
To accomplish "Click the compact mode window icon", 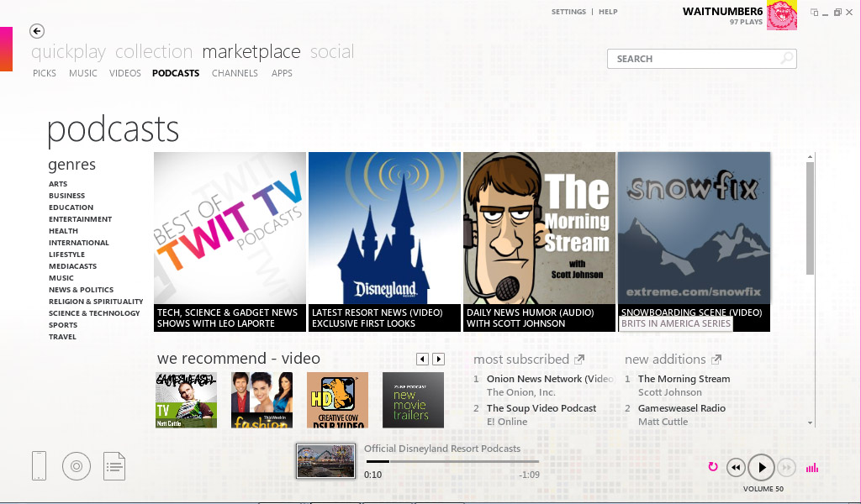I will click(x=814, y=12).
